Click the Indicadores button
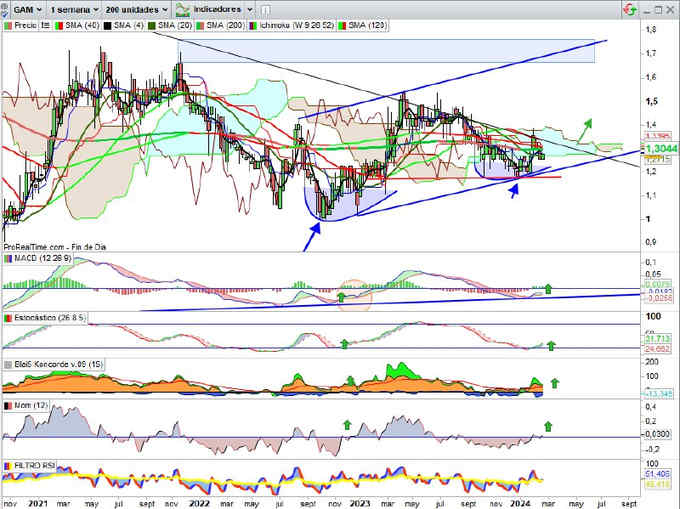The image size is (680, 509). tap(217, 9)
